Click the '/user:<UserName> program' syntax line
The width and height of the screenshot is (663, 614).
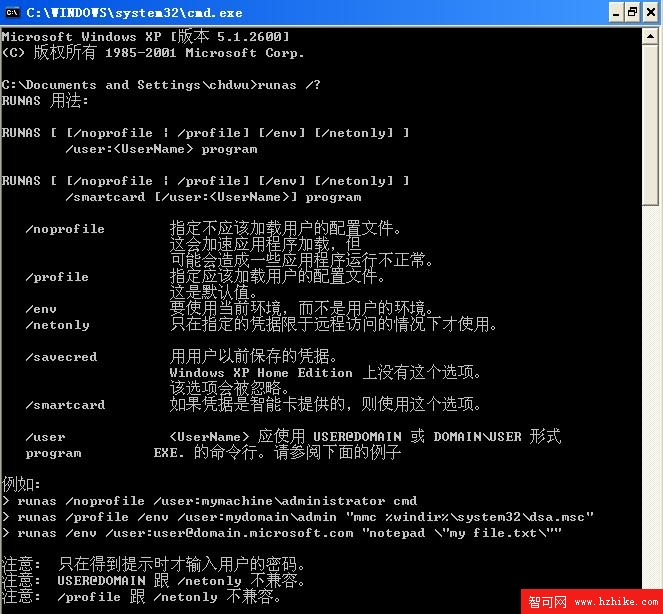point(162,149)
